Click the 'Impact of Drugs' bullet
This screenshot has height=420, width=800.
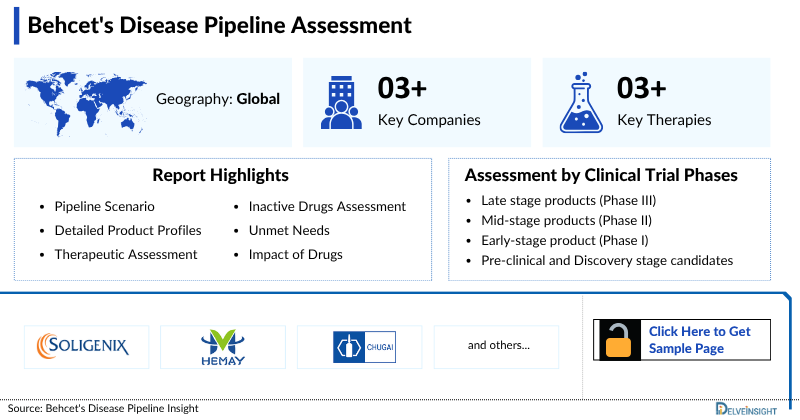295,254
